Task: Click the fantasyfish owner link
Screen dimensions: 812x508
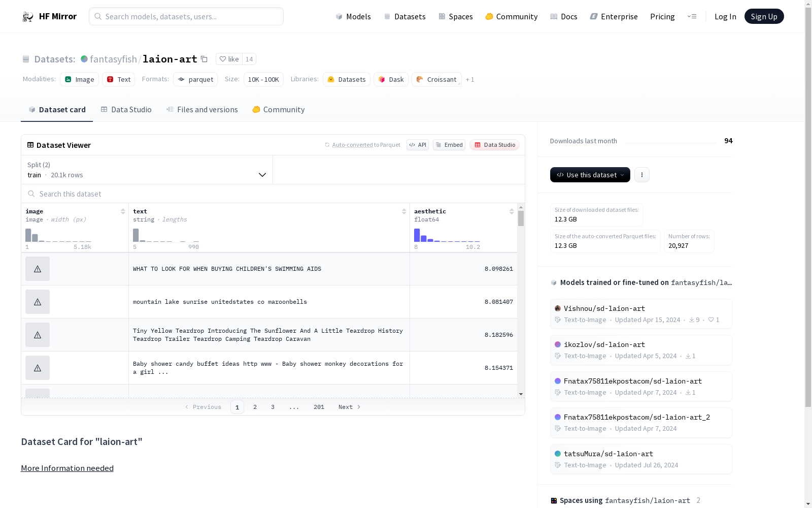Action: [x=113, y=59]
